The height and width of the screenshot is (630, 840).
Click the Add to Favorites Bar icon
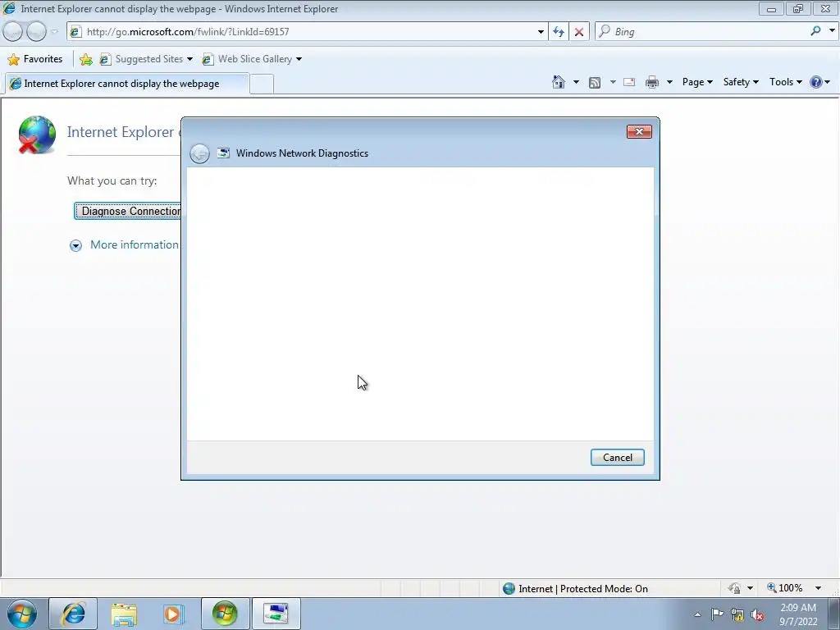[x=85, y=59]
